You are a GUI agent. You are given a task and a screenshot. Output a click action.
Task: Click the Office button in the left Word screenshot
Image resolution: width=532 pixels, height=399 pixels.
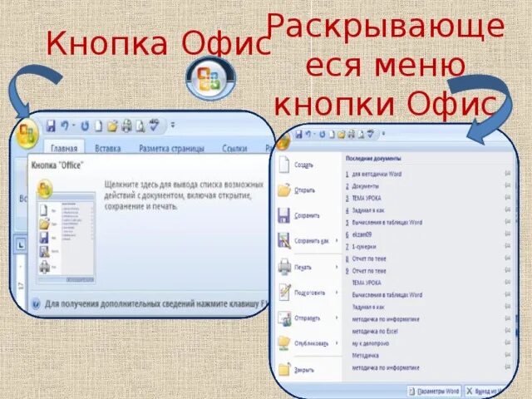[27, 134]
